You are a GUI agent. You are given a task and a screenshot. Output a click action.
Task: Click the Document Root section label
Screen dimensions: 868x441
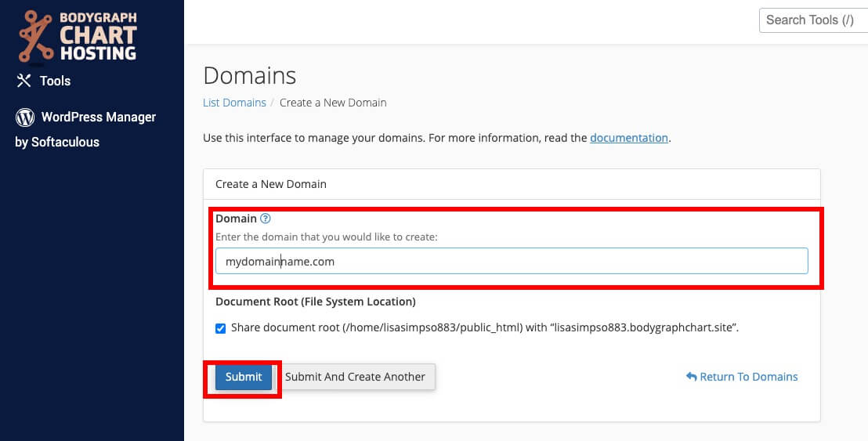[x=316, y=302]
